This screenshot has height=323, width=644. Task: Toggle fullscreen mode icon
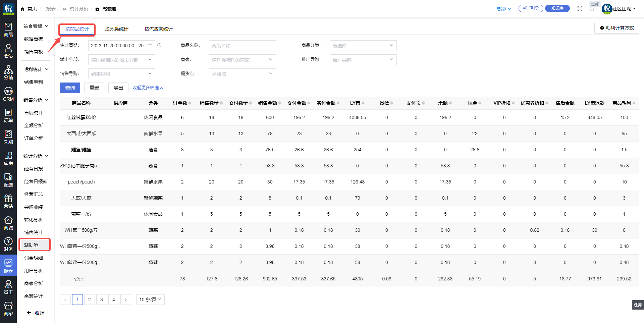(580, 9)
